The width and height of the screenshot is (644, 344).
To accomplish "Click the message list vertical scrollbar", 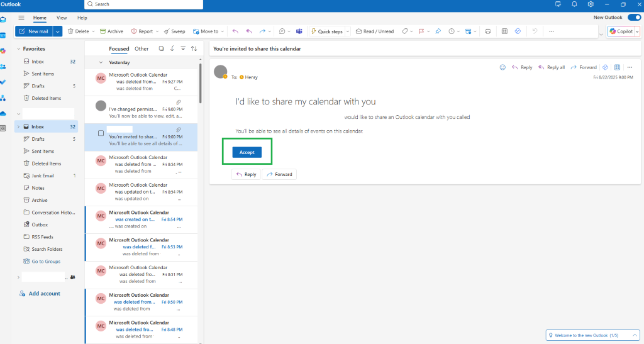I will (x=201, y=82).
